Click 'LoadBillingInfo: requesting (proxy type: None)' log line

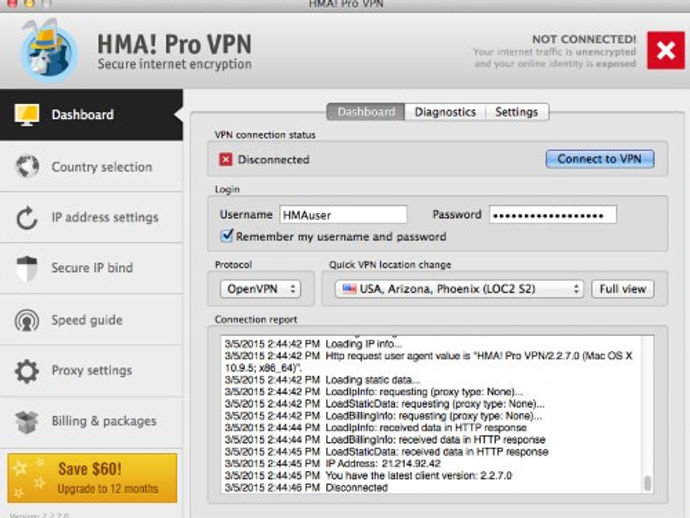[x=384, y=416]
